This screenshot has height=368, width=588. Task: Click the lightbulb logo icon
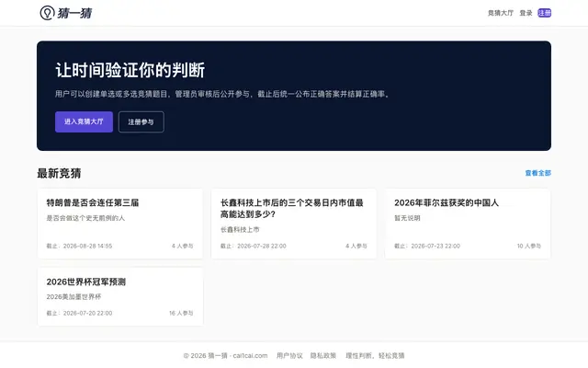(47, 13)
